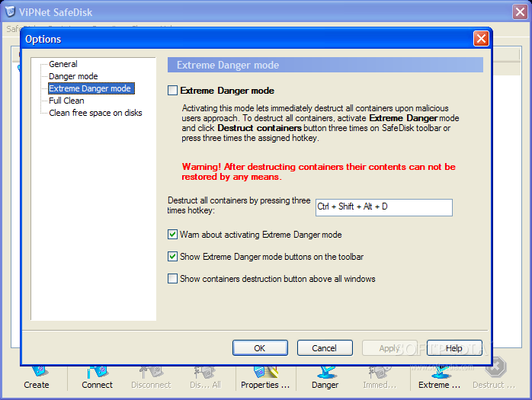Click the Extreme Danger mode section header
Viewport: 532px width, 400px height.
click(325, 65)
